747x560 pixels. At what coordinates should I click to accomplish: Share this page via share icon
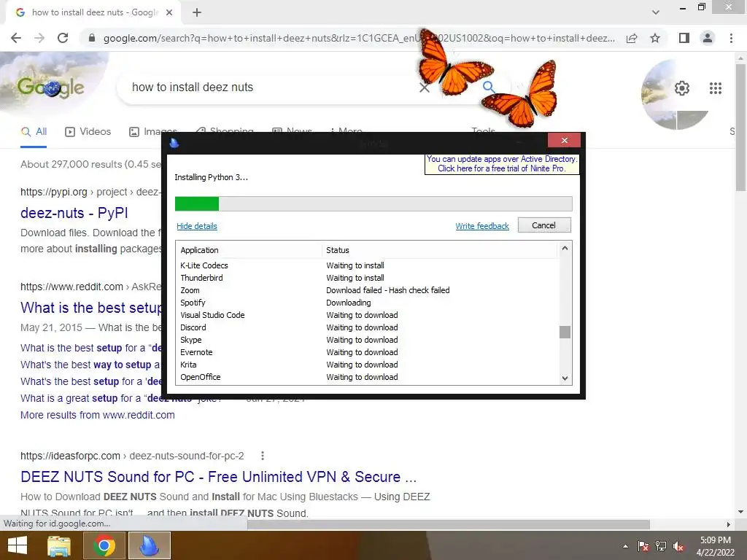[x=632, y=38]
